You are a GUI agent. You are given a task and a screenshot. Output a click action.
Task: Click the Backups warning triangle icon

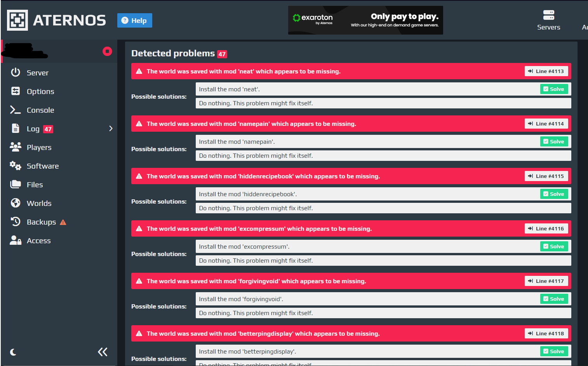pyautogui.click(x=63, y=222)
